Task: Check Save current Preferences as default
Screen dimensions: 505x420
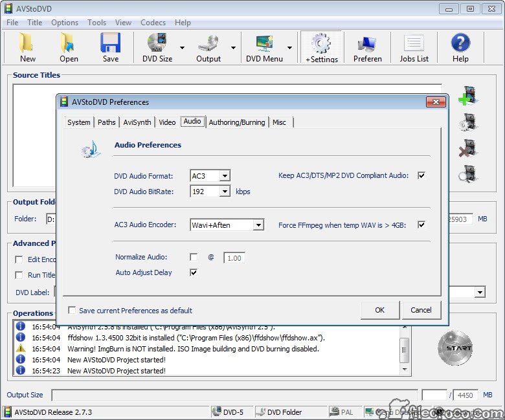Action: (72, 310)
